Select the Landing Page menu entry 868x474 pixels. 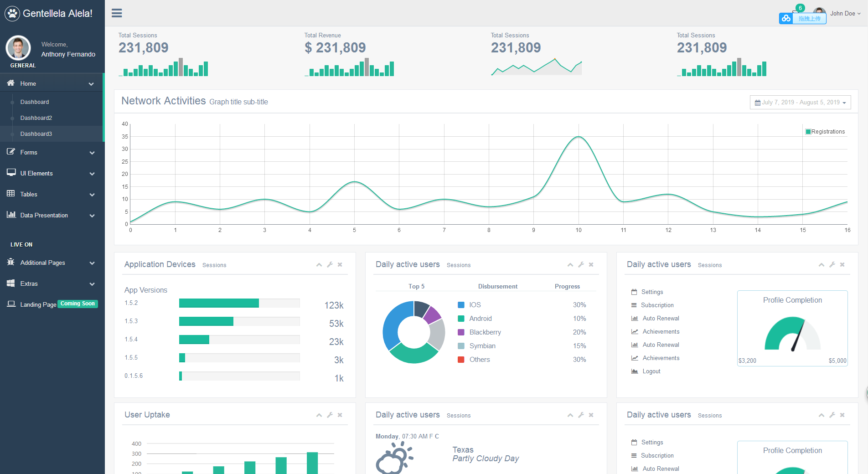pyautogui.click(x=38, y=304)
